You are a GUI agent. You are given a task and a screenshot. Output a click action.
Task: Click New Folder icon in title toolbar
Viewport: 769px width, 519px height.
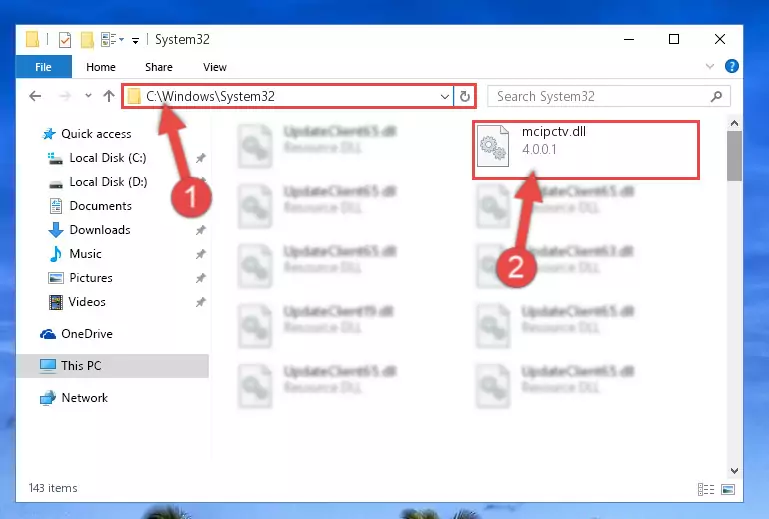click(87, 39)
